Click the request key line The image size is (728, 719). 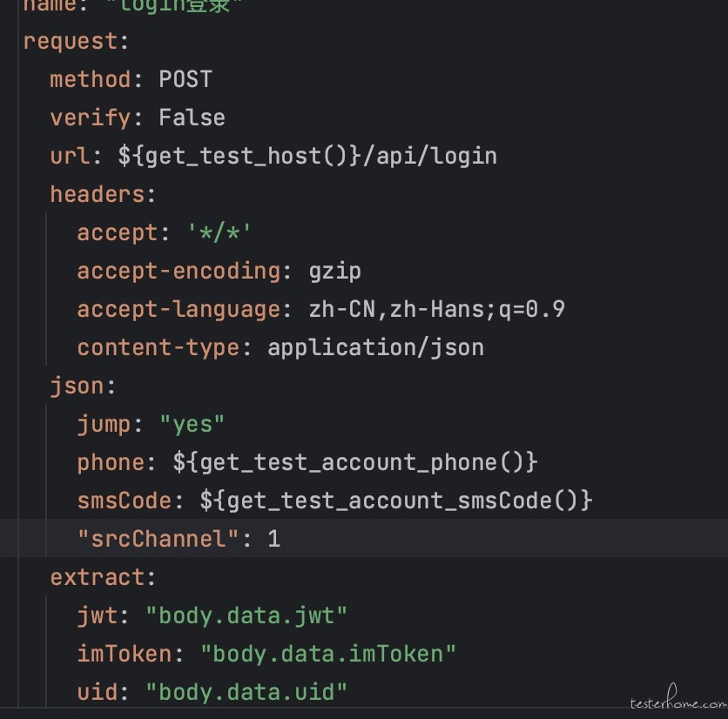[76, 41]
